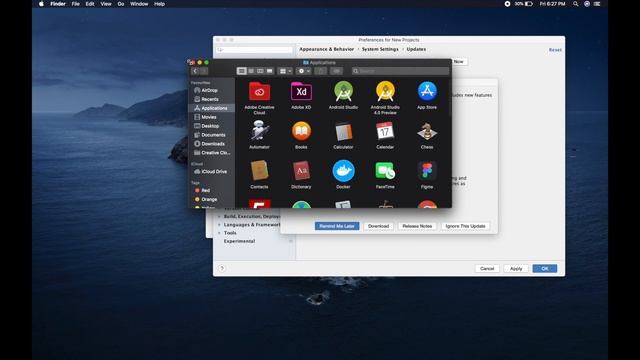Open the Apple menu
Viewport: 640px width, 360px height.
tap(41, 4)
